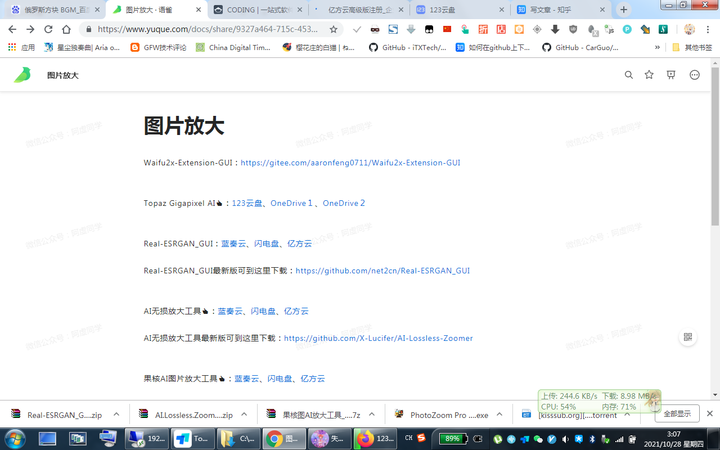This screenshot has width=720, height=450.
Task: Open 亿方云 link in Real-ESRGAN_GUI row
Action: tap(299, 243)
